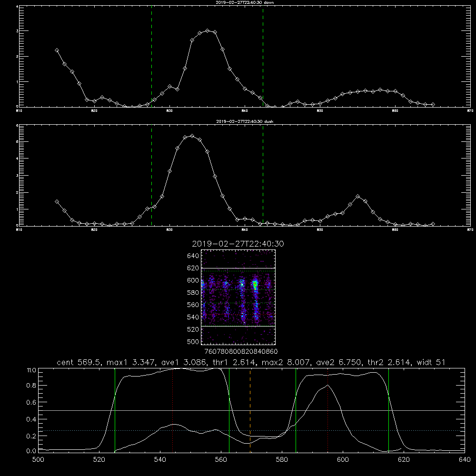Click the timestamp title above the spectral image

pos(238,244)
